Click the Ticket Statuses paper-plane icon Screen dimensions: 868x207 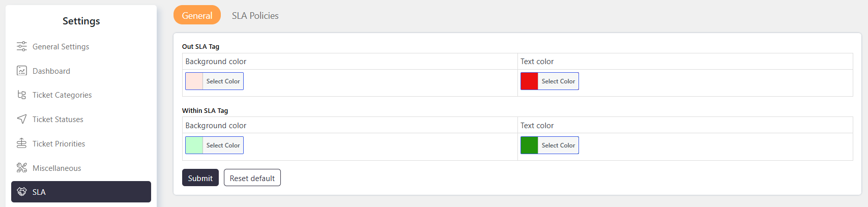(22, 119)
